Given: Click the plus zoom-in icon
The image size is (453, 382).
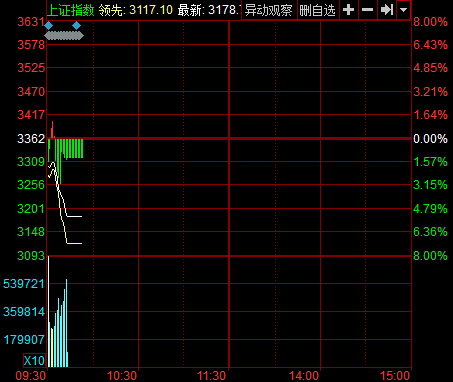Looking at the screenshot, I should click(348, 10).
